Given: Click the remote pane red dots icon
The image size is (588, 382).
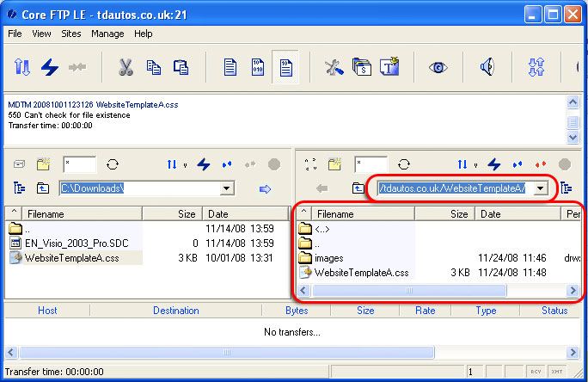Looking at the screenshot, I should [x=541, y=164].
